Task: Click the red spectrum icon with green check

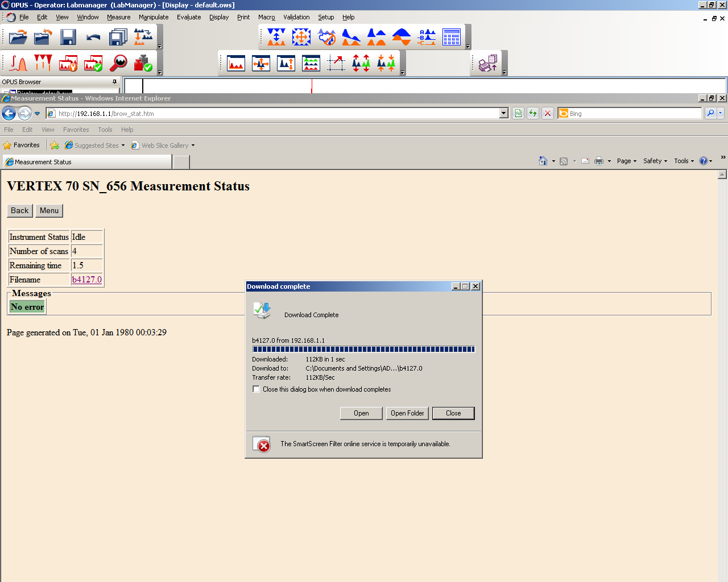Action: pos(93,63)
